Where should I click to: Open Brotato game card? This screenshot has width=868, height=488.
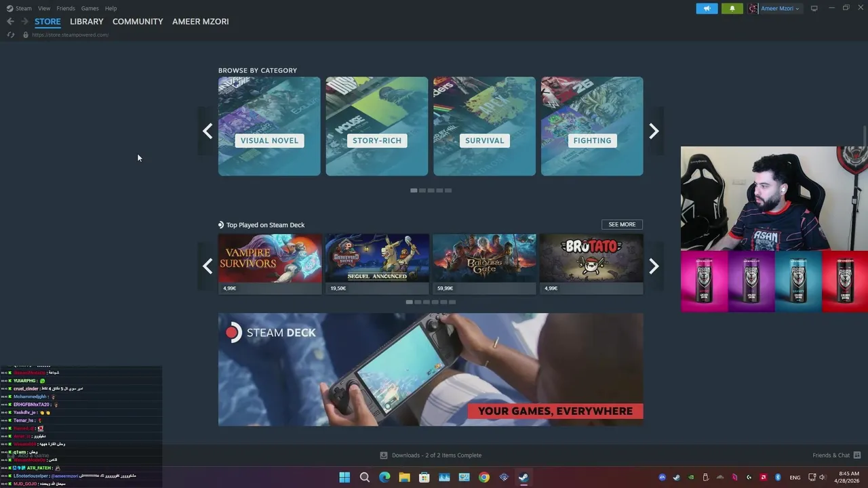click(591, 264)
